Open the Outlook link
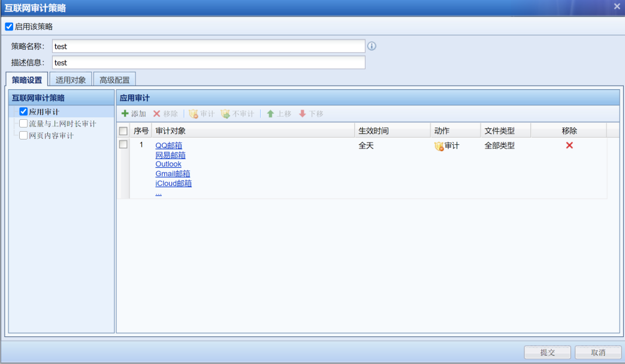Screen dimensions: 625x364 click(x=168, y=164)
